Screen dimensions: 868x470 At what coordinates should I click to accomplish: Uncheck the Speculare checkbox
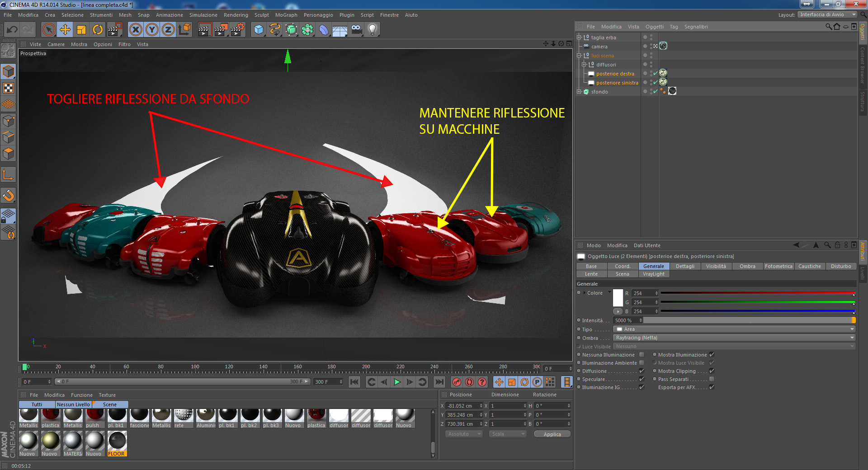coord(642,379)
